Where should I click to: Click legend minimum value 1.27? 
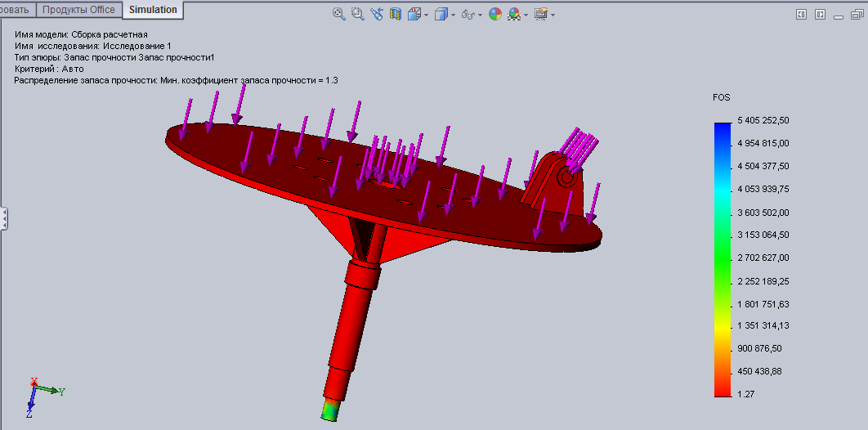click(745, 394)
